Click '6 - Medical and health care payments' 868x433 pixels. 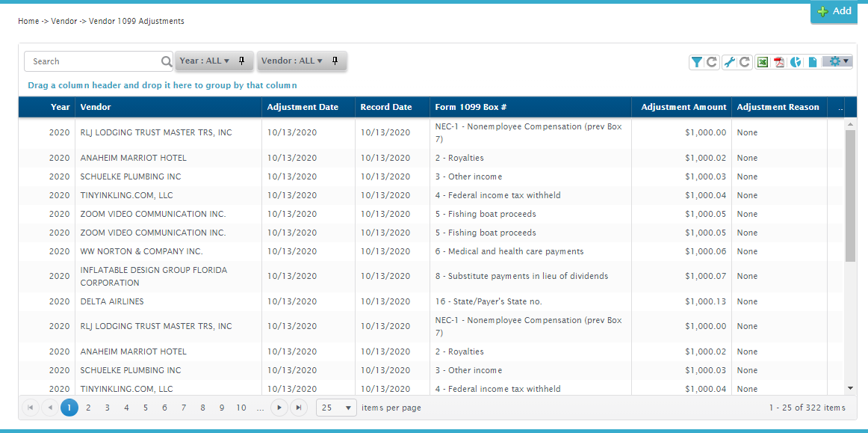pyautogui.click(x=509, y=251)
